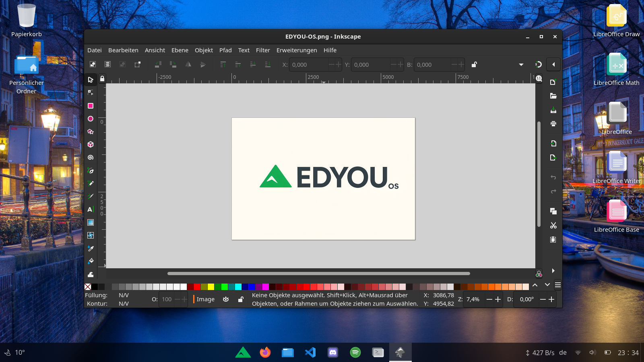Choose the Spiral tool
Screen dimensions: 644x362
click(x=91, y=157)
